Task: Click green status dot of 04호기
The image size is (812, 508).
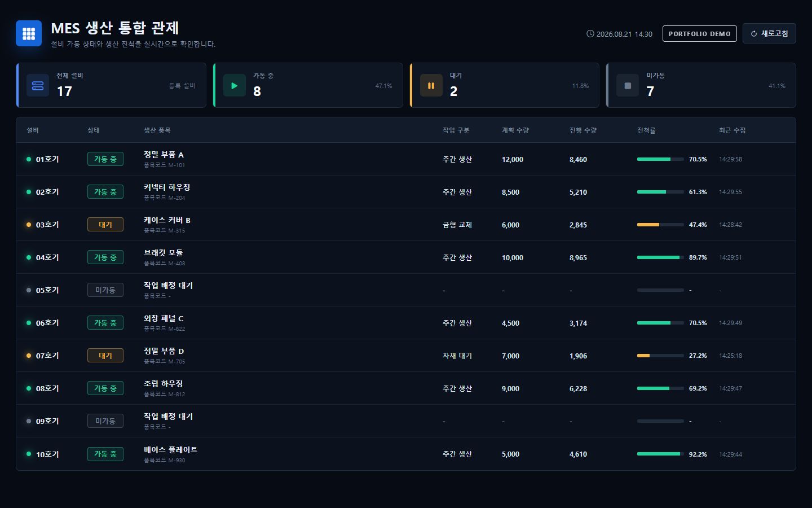Action: 29,257
